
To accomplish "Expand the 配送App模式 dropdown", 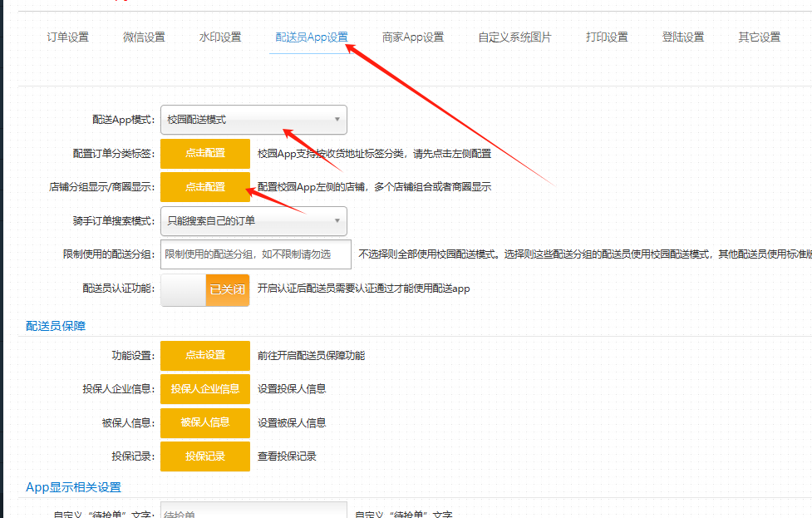I will [253, 120].
